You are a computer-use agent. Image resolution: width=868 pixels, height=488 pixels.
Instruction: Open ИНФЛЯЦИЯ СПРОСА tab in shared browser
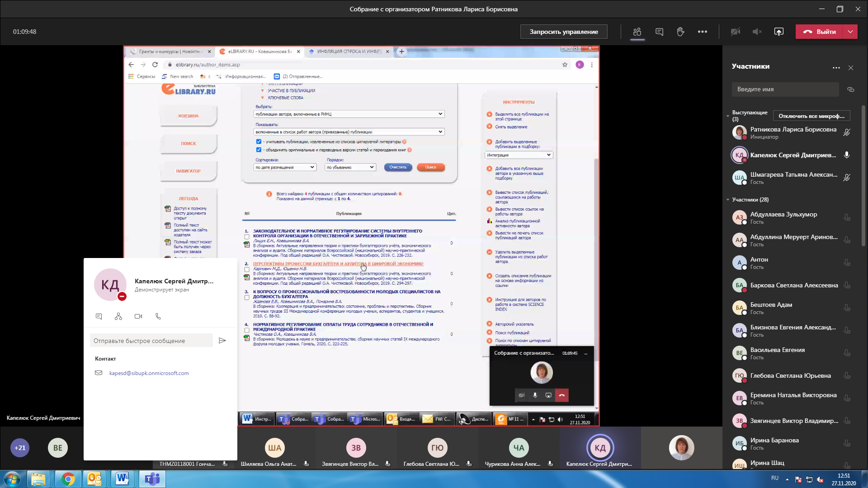pos(349,52)
